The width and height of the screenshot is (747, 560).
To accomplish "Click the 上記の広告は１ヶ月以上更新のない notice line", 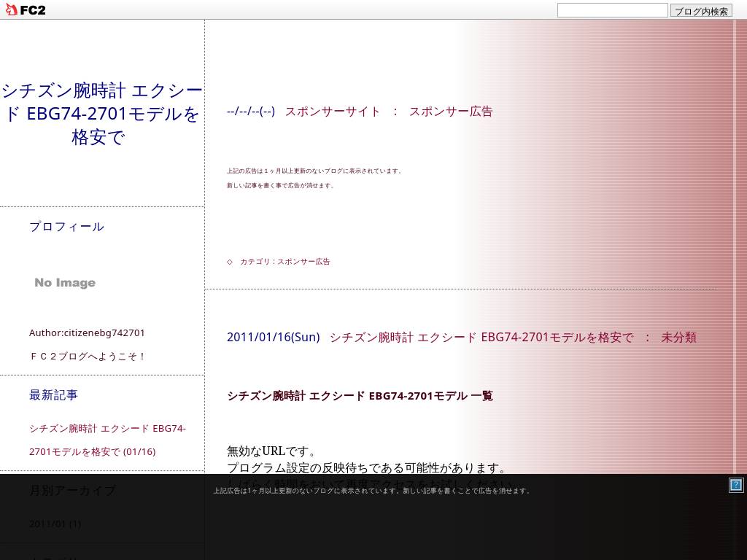I will (x=314, y=171).
